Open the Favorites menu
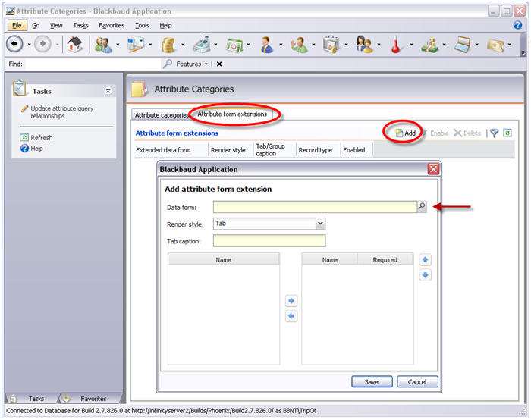Viewport: 531px width, 420px height. pos(112,25)
